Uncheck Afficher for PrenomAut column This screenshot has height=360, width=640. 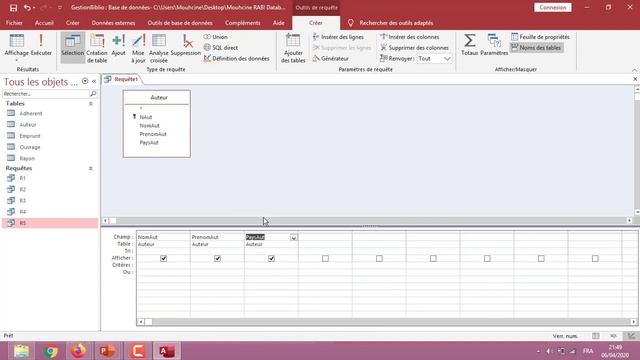coord(218,258)
